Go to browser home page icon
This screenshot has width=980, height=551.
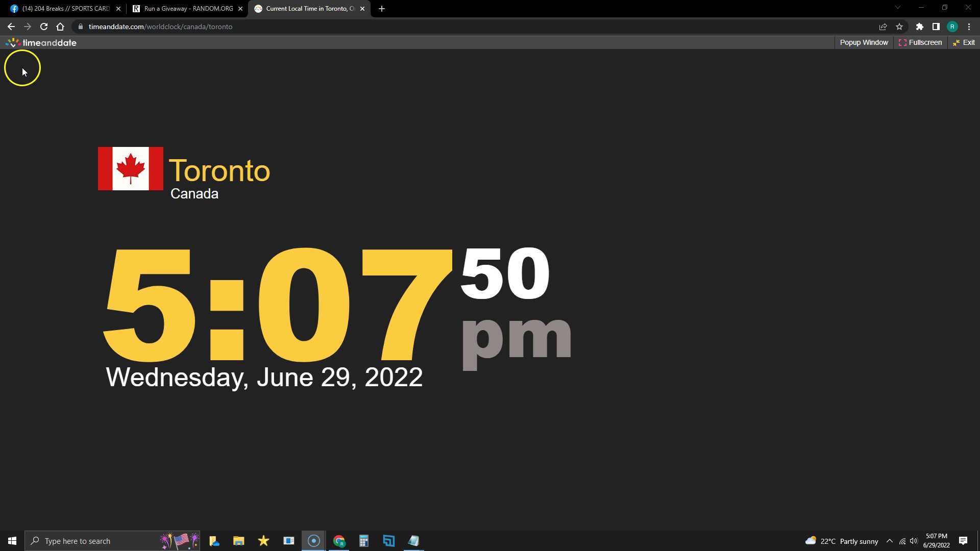[60, 27]
